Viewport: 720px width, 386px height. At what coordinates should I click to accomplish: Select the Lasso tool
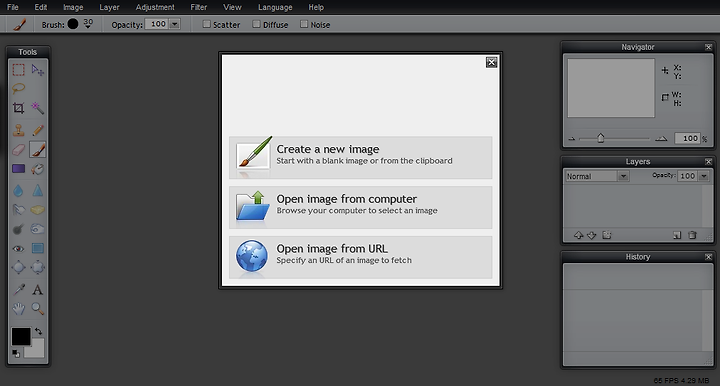18,88
